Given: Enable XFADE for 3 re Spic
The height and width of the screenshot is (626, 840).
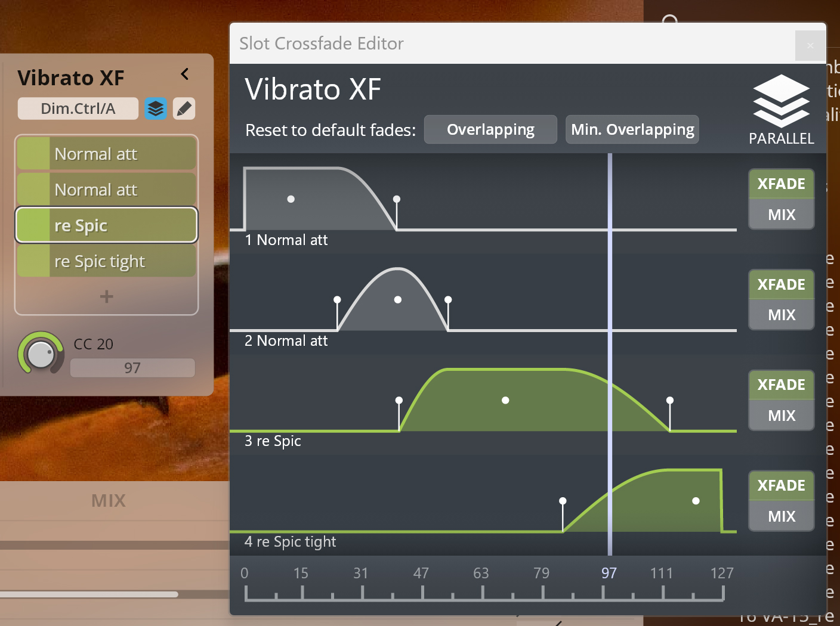Looking at the screenshot, I should (782, 385).
